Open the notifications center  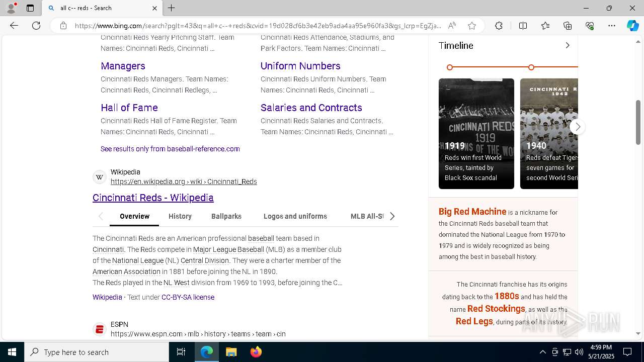(627, 352)
